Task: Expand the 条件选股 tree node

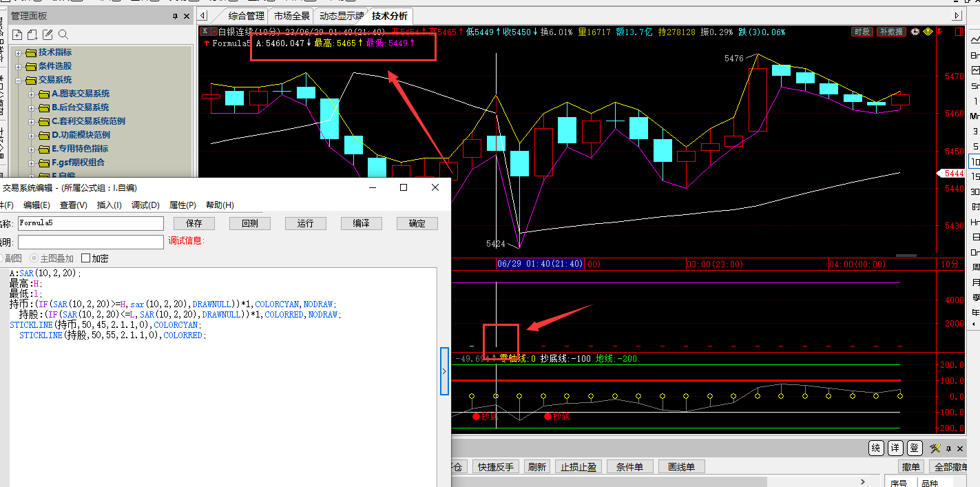Action: 19,66
